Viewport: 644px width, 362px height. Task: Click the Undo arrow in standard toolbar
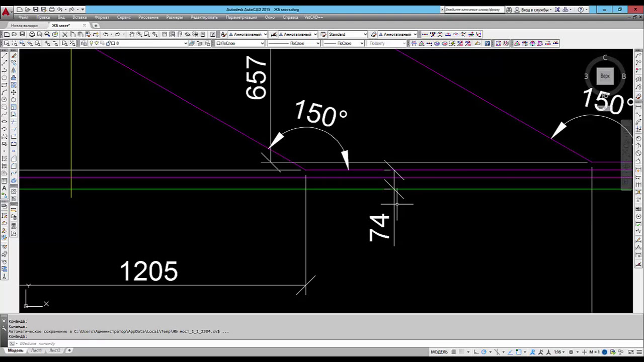pos(106,34)
